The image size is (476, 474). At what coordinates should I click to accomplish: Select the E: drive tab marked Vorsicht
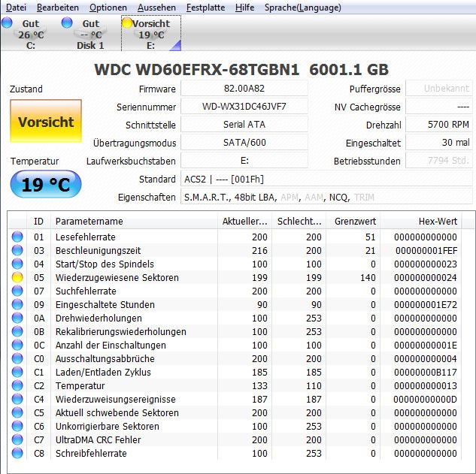(x=151, y=33)
